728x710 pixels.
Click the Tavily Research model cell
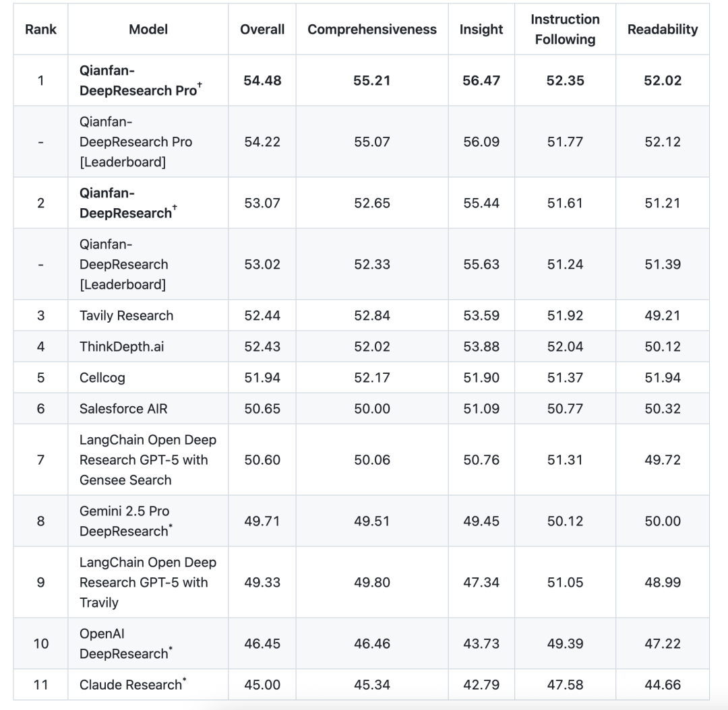(126, 316)
